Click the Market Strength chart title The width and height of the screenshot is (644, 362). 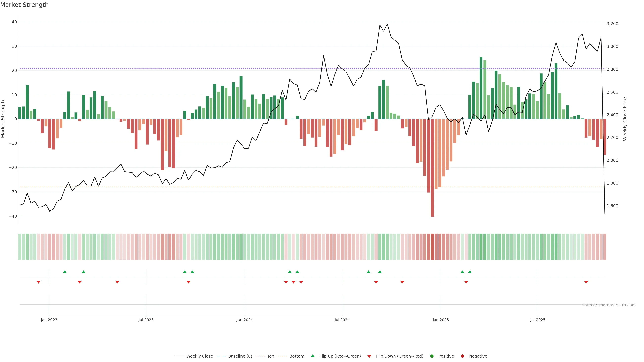click(x=24, y=5)
